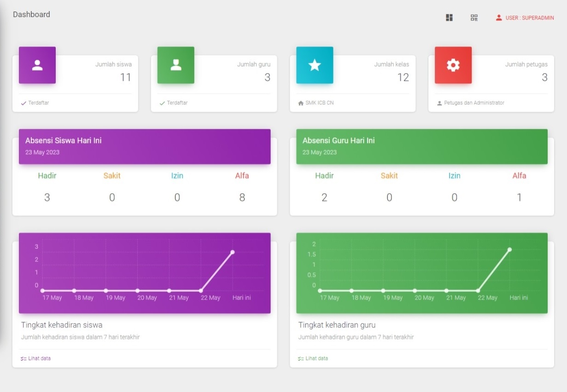The image size is (567, 392).
Task: Click the Jumlah kelas card value 12
Action: coord(403,77)
